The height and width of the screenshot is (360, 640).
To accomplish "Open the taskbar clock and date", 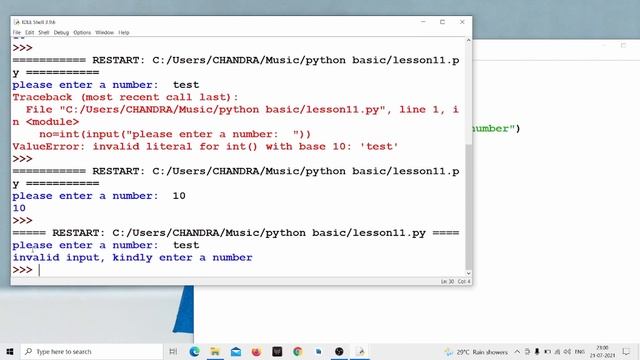I will (602, 351).
